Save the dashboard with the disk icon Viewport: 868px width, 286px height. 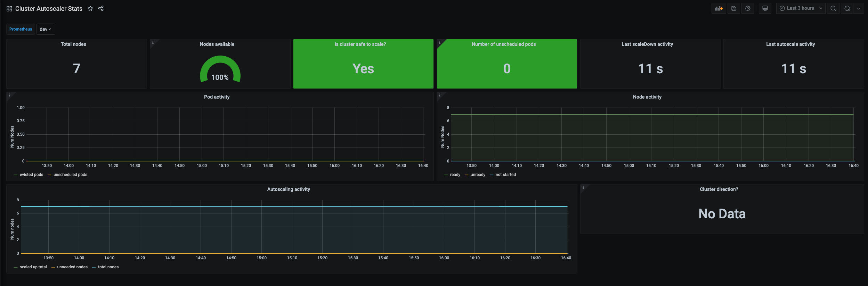click(x=733, y=8)
